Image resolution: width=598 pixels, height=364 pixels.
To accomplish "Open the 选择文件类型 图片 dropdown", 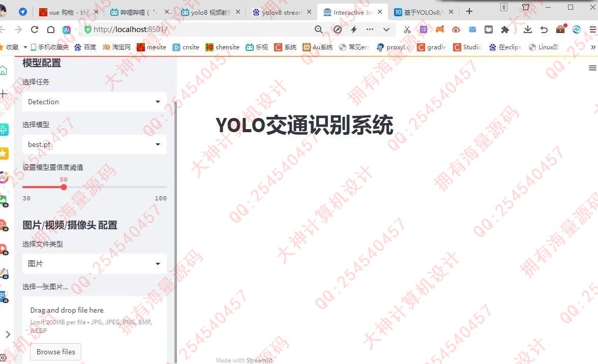I will point(94,264).
